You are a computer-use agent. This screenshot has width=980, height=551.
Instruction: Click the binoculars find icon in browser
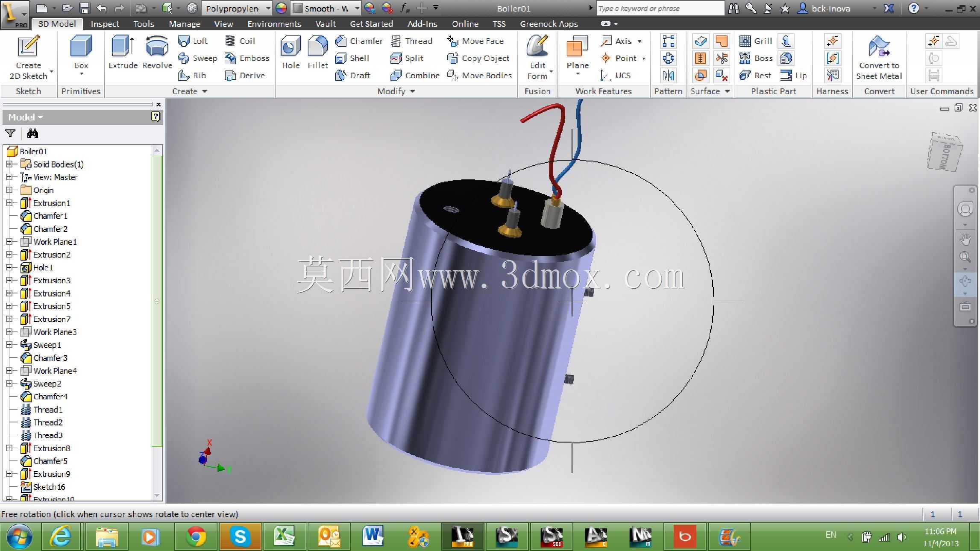32,134
